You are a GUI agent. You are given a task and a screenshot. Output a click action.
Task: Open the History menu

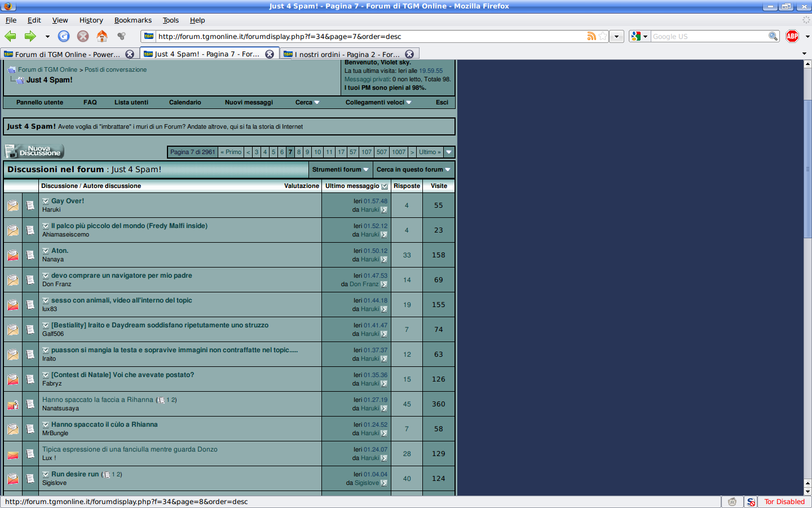[x=91, y=20]
